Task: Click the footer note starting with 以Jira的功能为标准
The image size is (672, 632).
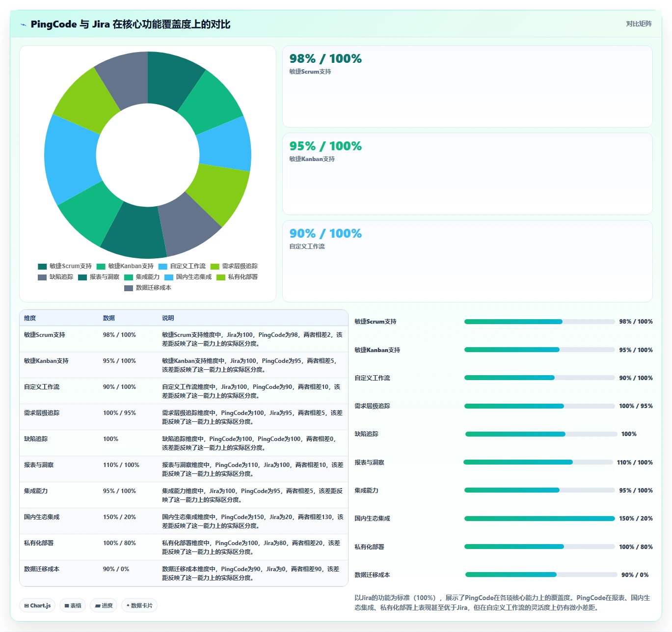Action: 503,603
